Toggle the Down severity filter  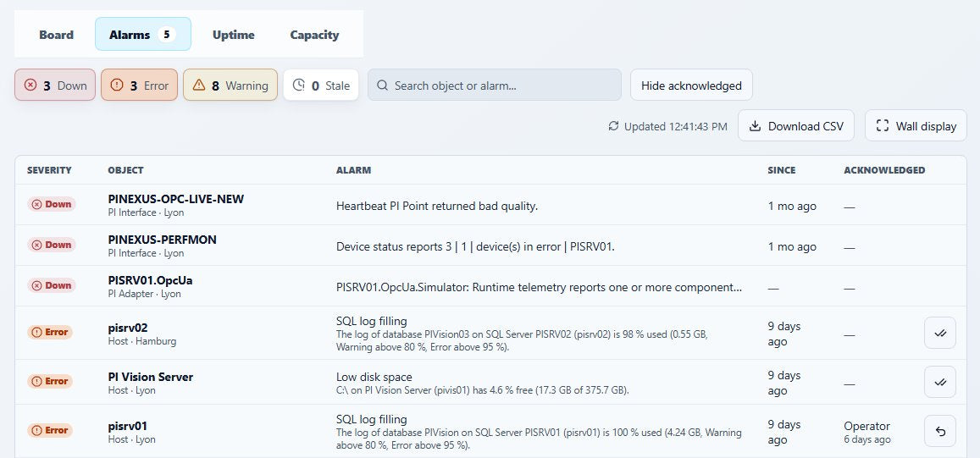click(x=55, y=85)
